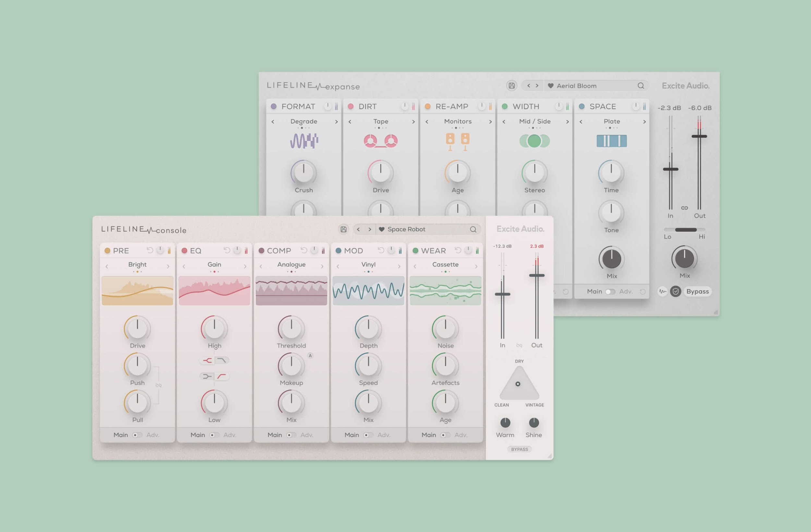811x532 pixels.
Task: Click the auto makeup 'A' icon in COMP
Action: pos(310,356)
